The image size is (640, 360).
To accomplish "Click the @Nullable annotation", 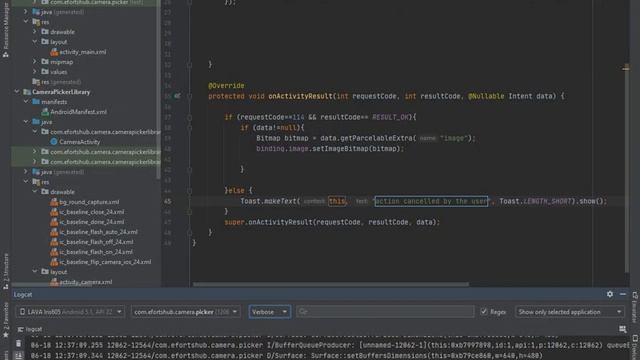I will pyautogui.click(x=486, y=96).
